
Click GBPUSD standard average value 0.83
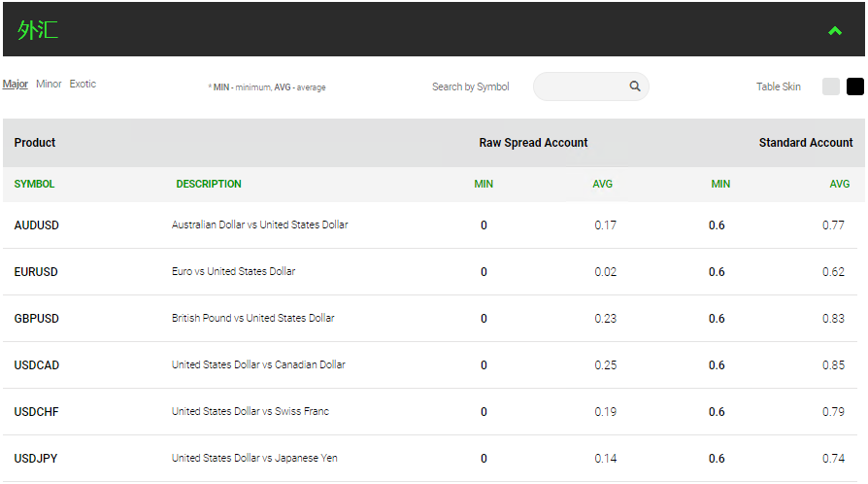(x=833, y=318)
